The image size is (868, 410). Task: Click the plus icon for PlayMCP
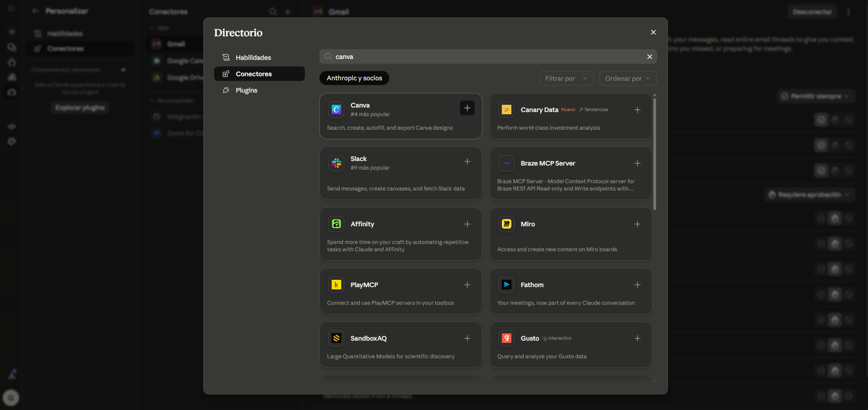[x=467, y=285]
